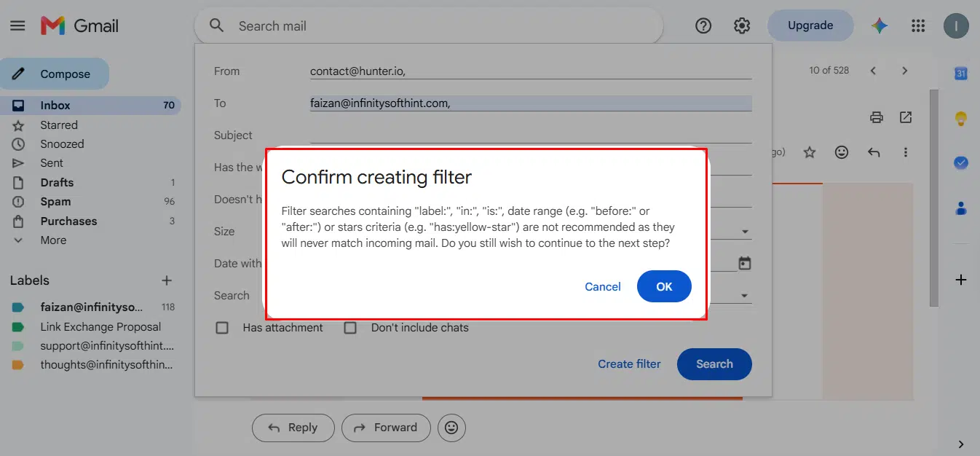
Task: Click the Compose button
Action: (55, 74)
